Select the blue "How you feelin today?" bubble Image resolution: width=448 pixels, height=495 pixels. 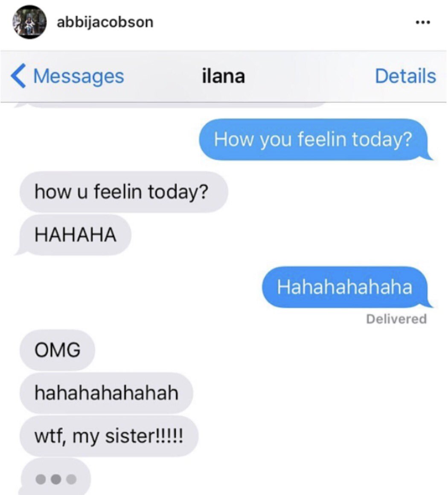(x=315, y=139)
